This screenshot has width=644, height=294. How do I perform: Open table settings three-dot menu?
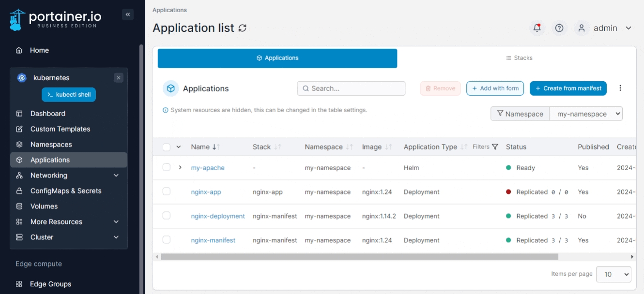tap(620, 88)
